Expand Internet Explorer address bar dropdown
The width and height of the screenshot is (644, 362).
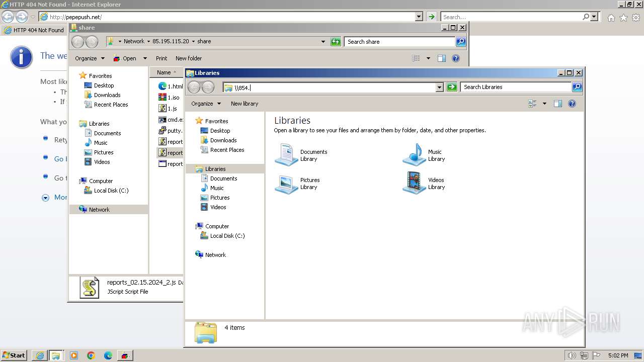[x=419, y=17]
